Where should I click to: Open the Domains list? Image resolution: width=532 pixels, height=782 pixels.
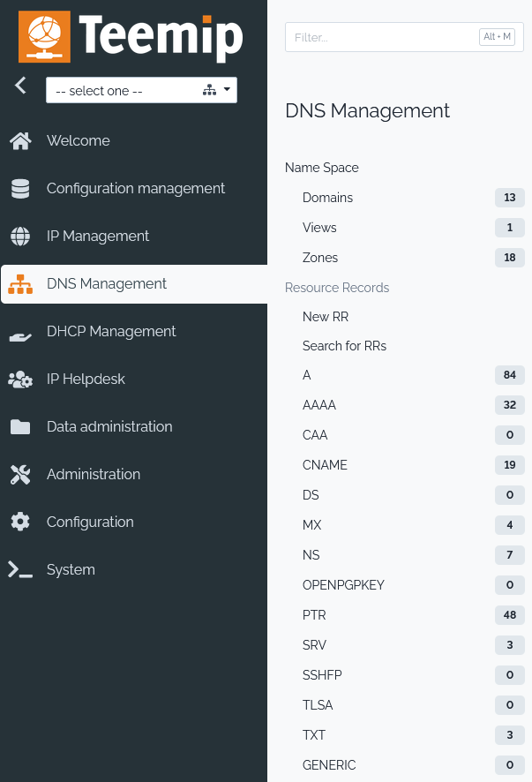(x=327, y=198)
